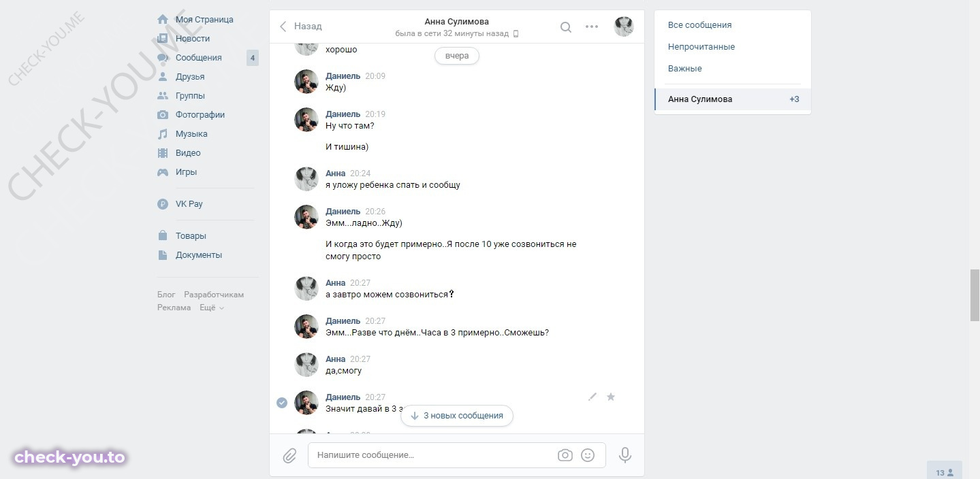The width and height of the screenshot is (980, 479).
Task: Click the VK Pay ruble icon
Action: [163, 204]
